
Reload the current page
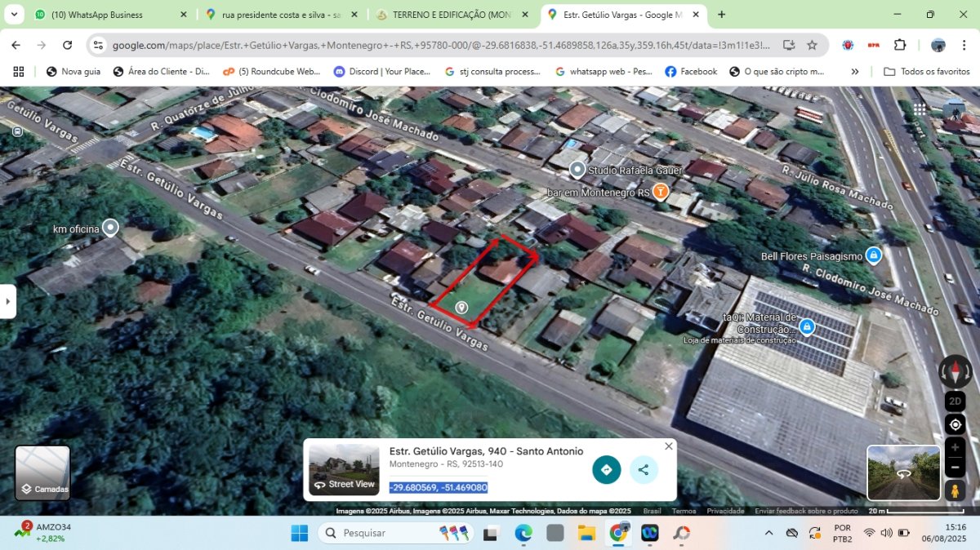(68, 46)
